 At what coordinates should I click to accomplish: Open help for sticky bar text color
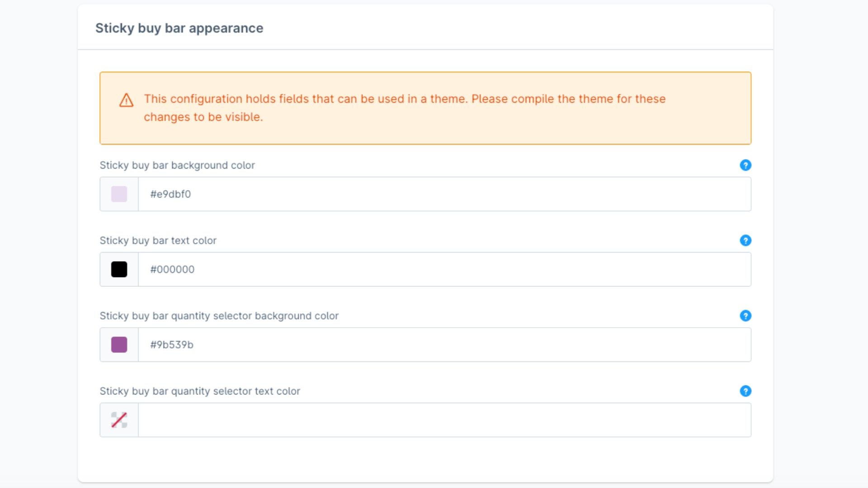pyautogui.click(x=745, y=240)
